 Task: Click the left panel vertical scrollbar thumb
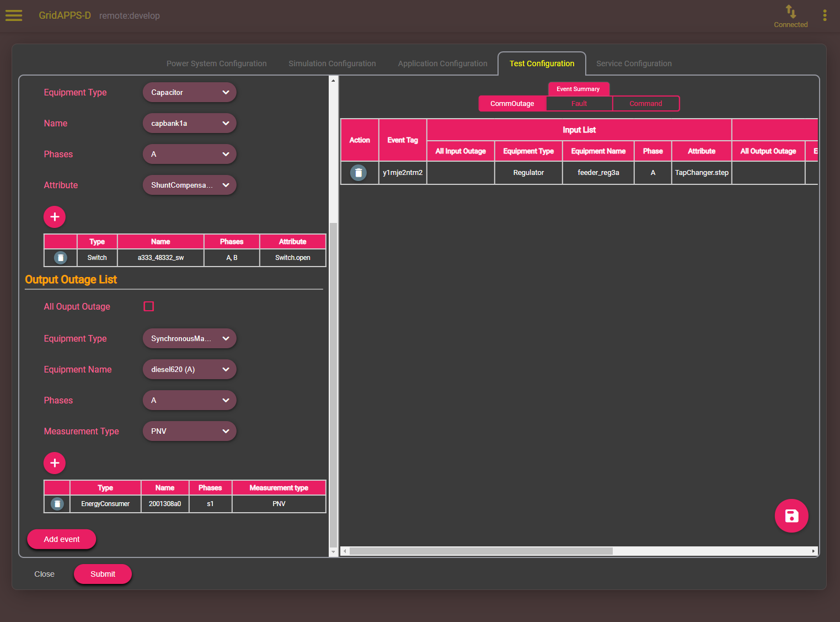coord(333,384)
